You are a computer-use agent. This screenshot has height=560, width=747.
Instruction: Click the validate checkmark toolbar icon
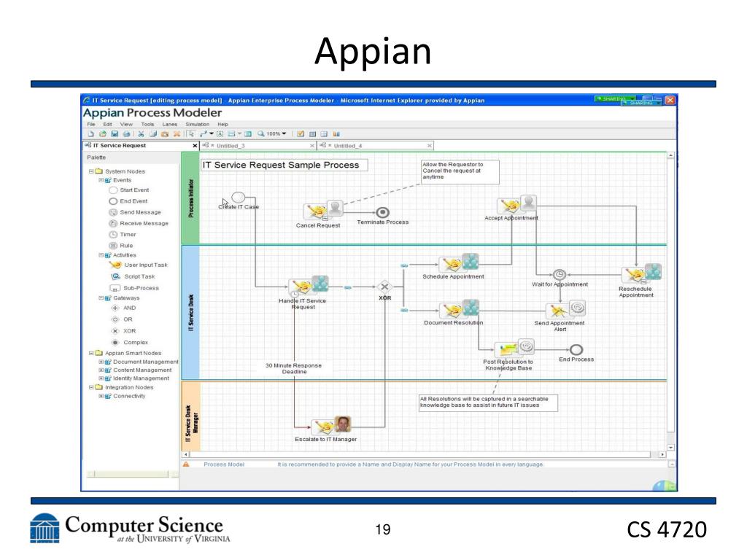[x=301, y=134]
